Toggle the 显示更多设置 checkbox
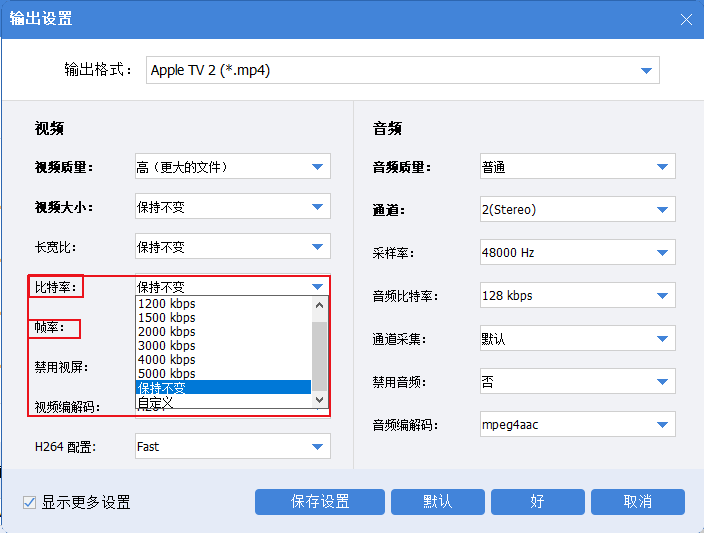704x533 pixels. coord(30,502)
